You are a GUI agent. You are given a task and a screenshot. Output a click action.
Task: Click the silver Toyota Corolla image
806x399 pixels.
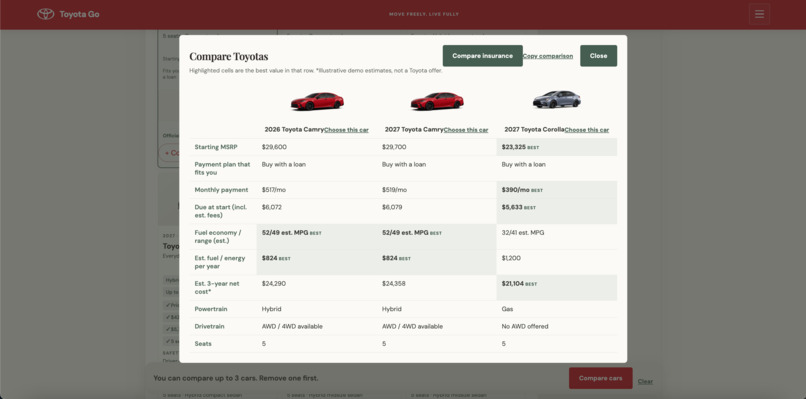(x=557, y=100)
